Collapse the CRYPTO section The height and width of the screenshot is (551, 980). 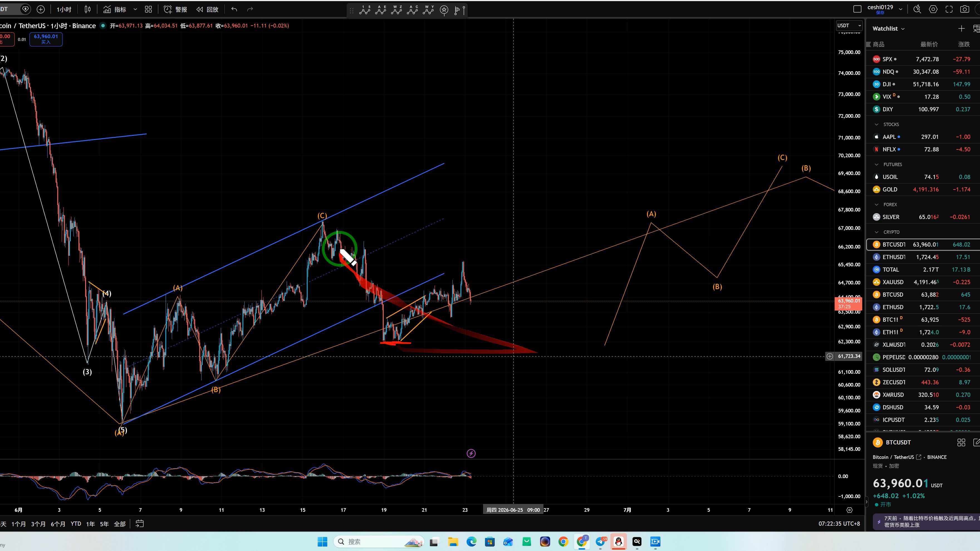pyautogui.click(x=877, y=232)
